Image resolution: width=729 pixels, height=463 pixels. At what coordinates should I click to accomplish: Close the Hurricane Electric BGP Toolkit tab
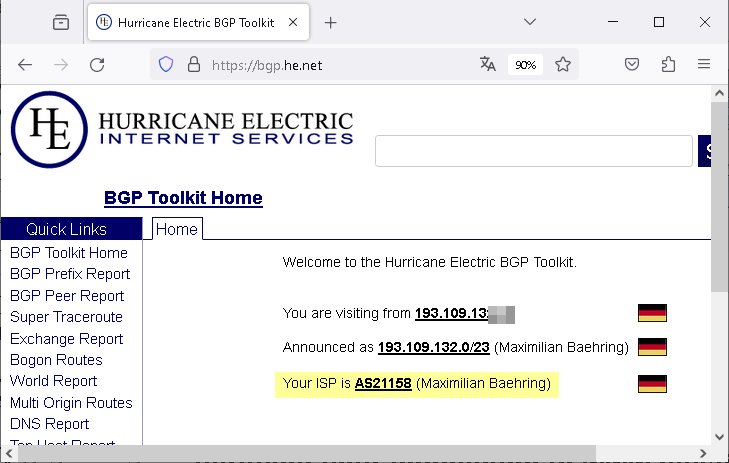(293, 22)
